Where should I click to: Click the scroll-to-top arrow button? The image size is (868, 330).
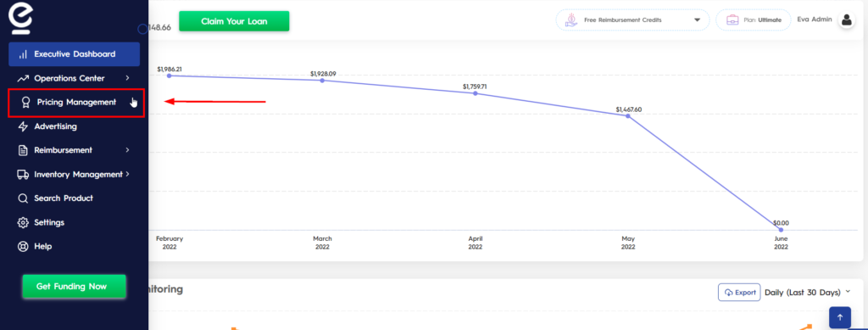coord(840,317)
